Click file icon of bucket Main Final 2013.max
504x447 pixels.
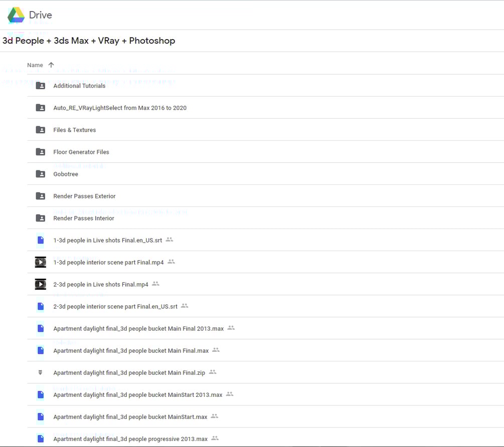point(41,328)
